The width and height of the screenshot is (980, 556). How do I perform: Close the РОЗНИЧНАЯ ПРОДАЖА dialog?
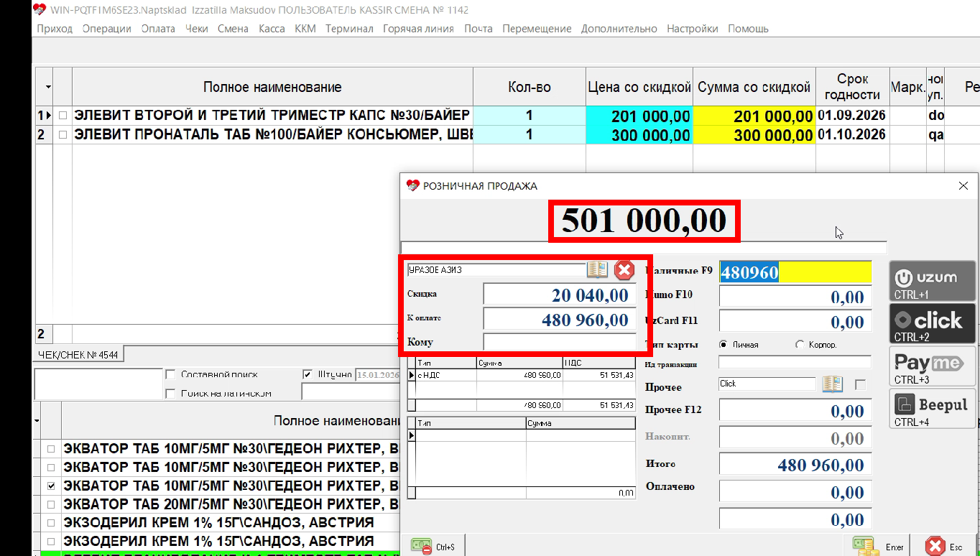963,185
